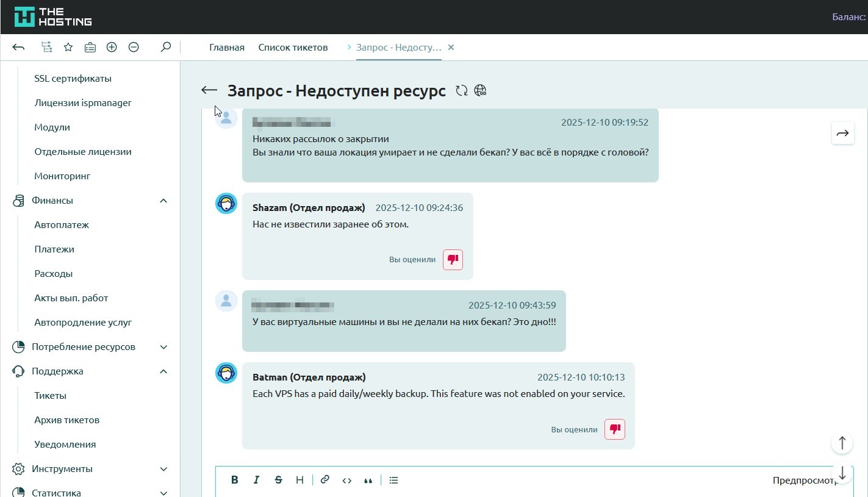
Task: Open the search magnifier in top toolbar
Action: tap(165, 47)
